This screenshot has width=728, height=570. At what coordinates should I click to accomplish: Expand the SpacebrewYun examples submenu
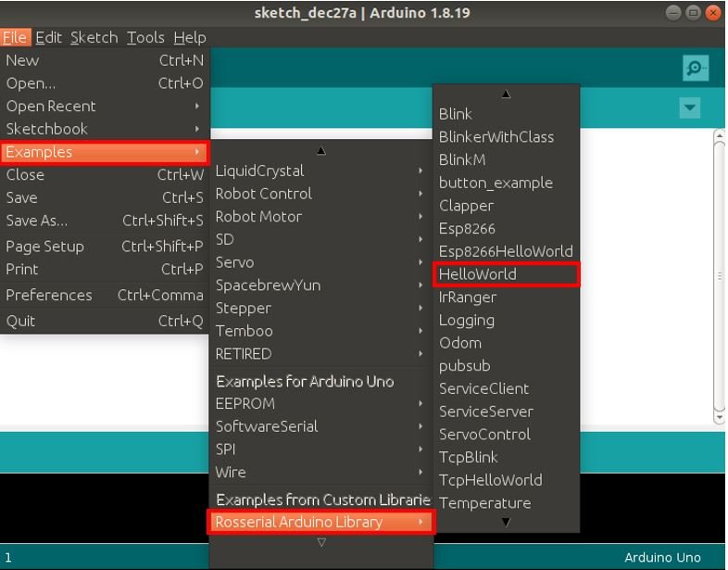point(320,285)
